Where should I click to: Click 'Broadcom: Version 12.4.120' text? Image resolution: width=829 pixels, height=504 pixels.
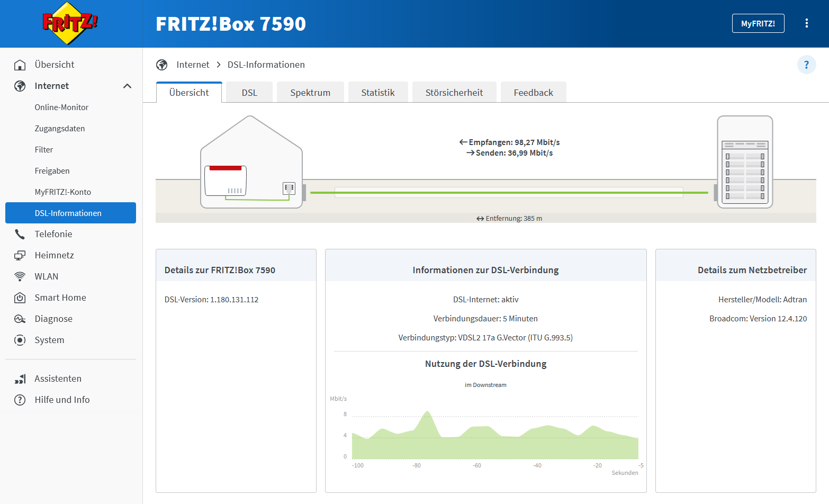[758, 319]
